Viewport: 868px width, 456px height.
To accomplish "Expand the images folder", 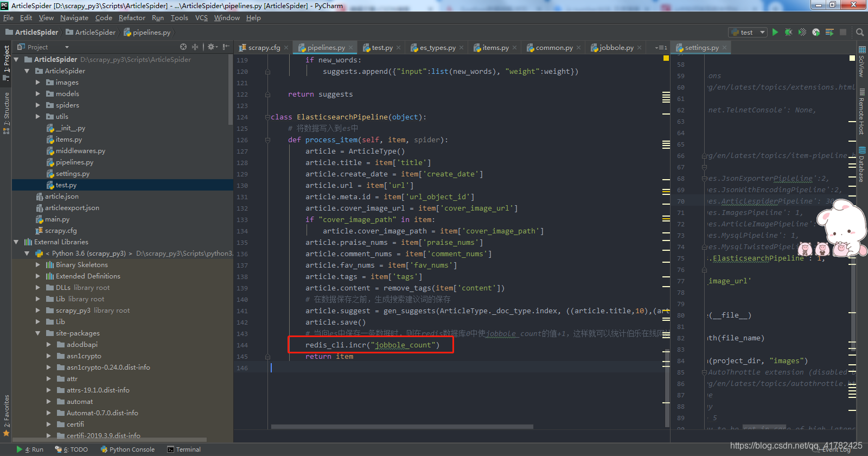I will pyautogui.click(x=38, y=83).
